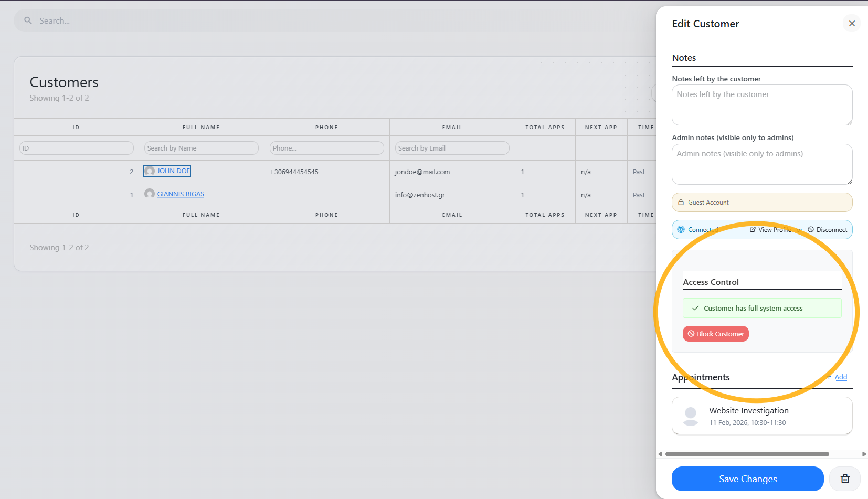Click the panel's horizontal scrollbar
Image resolution: width=868 pixels, height=499 pixels.
coord(747,454)
